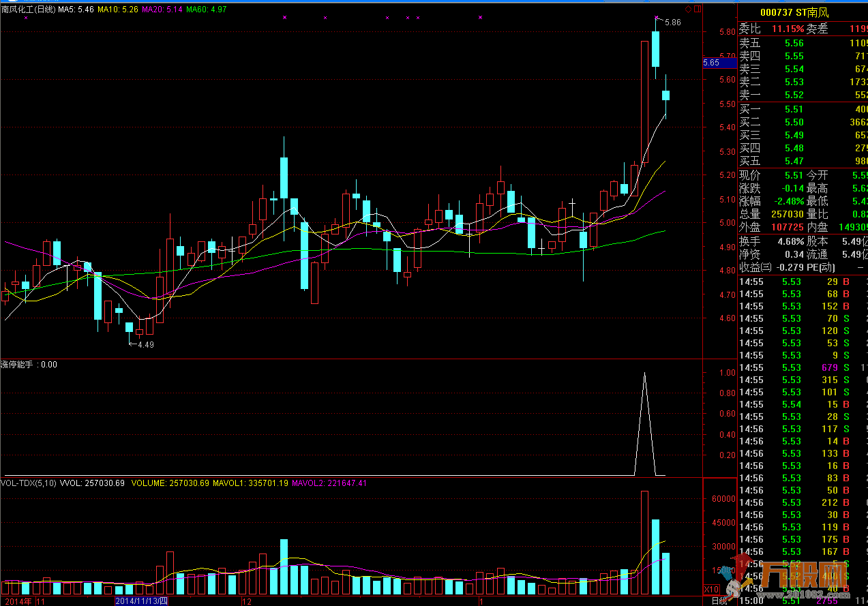Click the 现价 5.51 current price value
The height and width of the screenshot is (606, 868).
[793, 175]
